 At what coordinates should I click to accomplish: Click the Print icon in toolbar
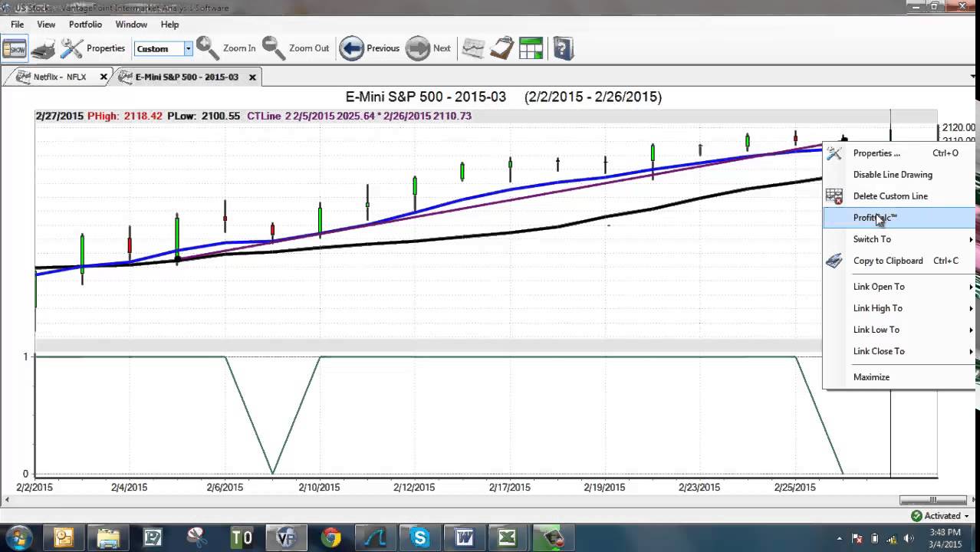(x=43, y=48)
